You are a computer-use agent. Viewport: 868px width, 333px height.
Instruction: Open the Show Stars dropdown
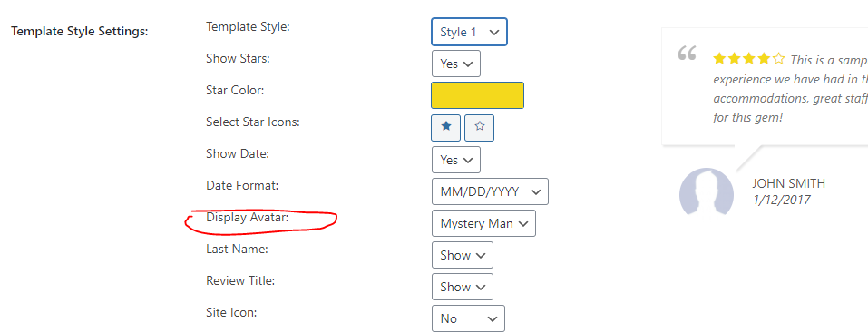pyautogui.click(x=455, y=64)
